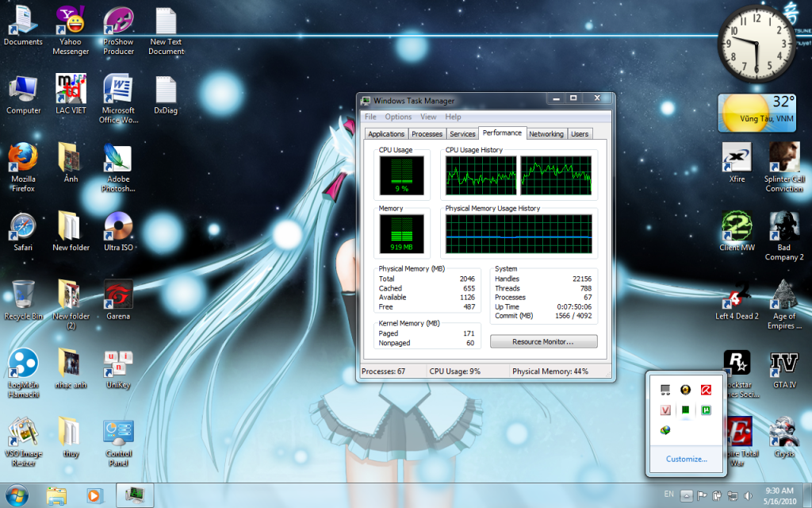This screenshot has height=508, width=812.
Task: Click the weather gadget showing 32°
Action: (756, 113)
